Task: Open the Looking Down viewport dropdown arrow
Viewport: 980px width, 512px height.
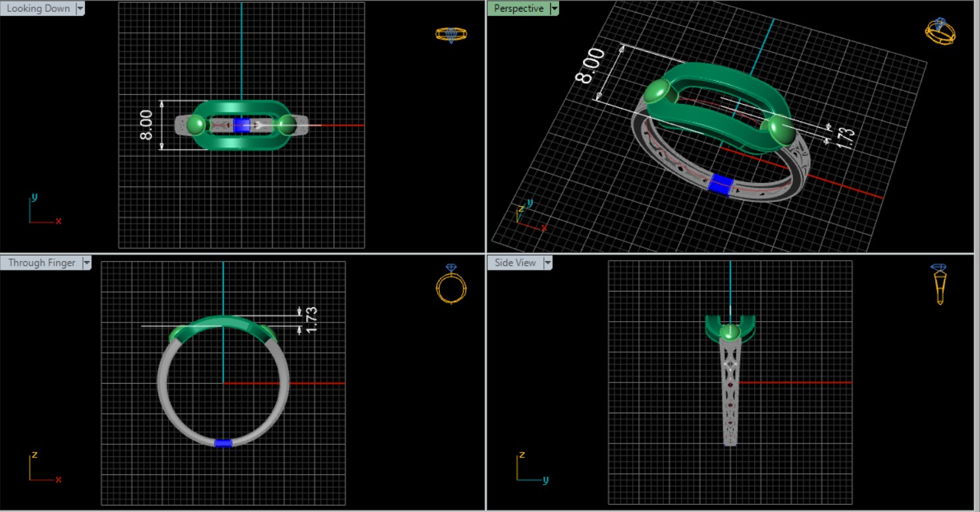Action: point(80,9)
